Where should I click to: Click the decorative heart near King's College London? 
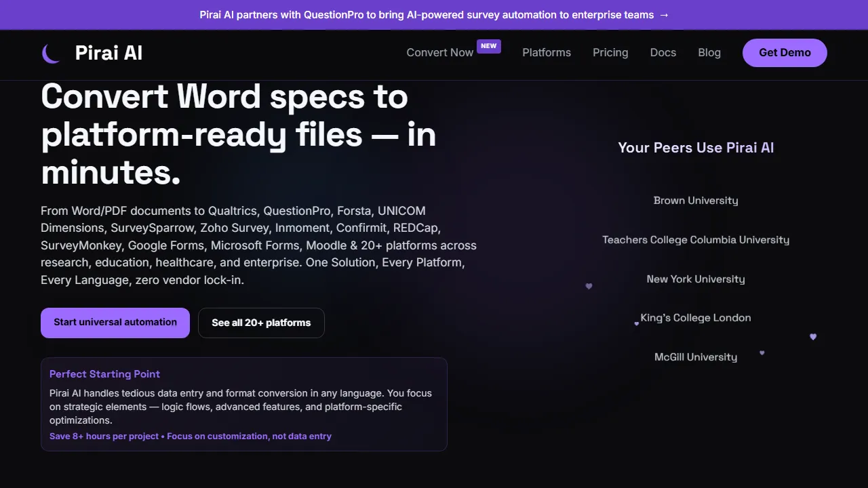pyautogui.click(x=636, y=323)
